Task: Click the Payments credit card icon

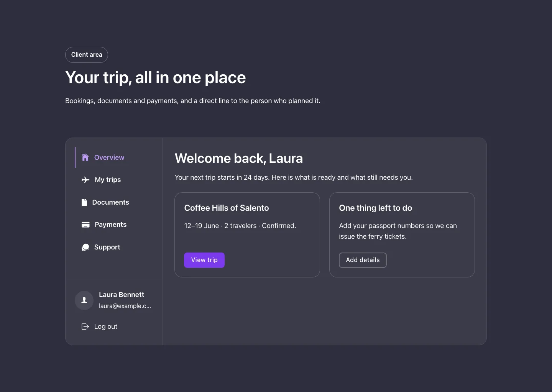Action: pos(85,225)
